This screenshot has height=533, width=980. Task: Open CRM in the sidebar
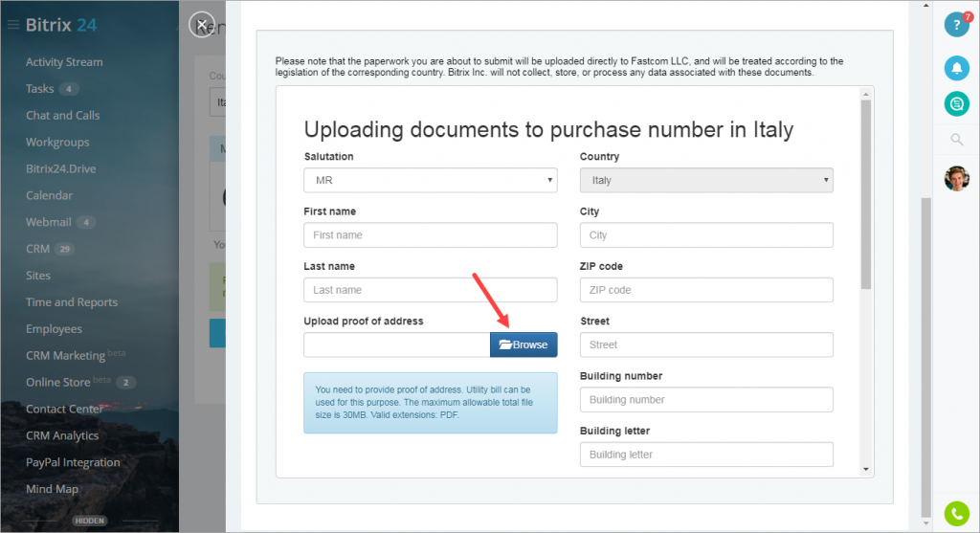[37, 249]
